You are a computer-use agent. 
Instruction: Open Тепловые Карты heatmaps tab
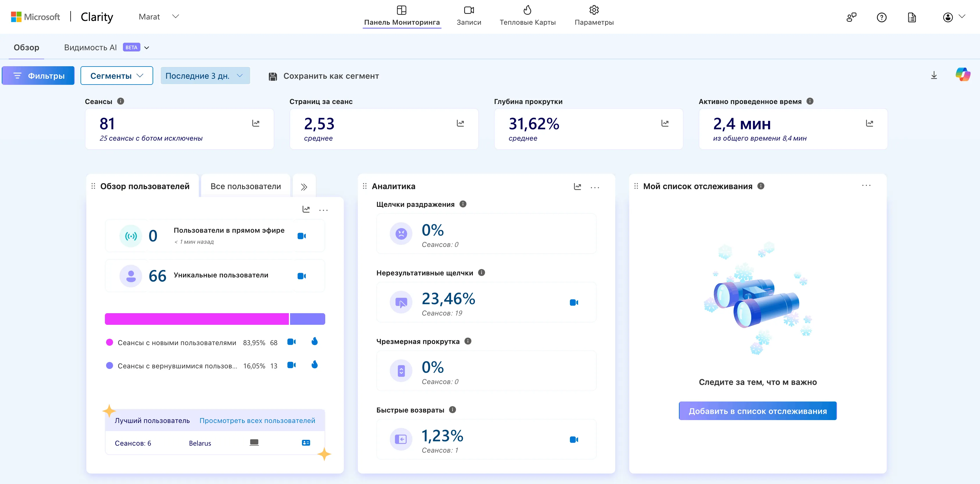click(x=527, y=16)
